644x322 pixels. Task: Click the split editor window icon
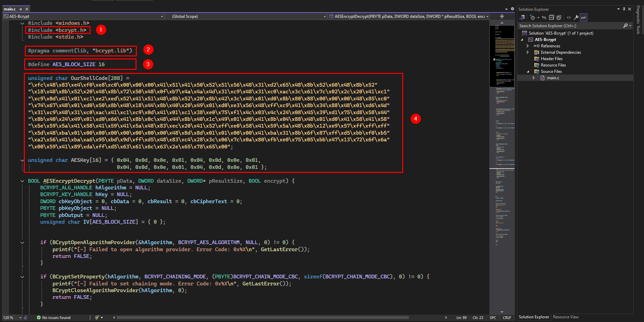pos(502,16)
